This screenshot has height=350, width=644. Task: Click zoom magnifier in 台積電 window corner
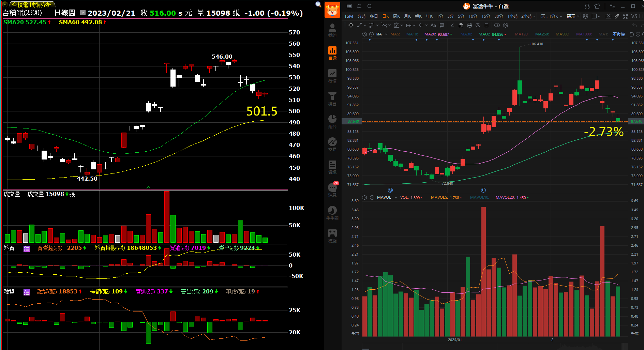pyautogui.click(x=318, y=4)
